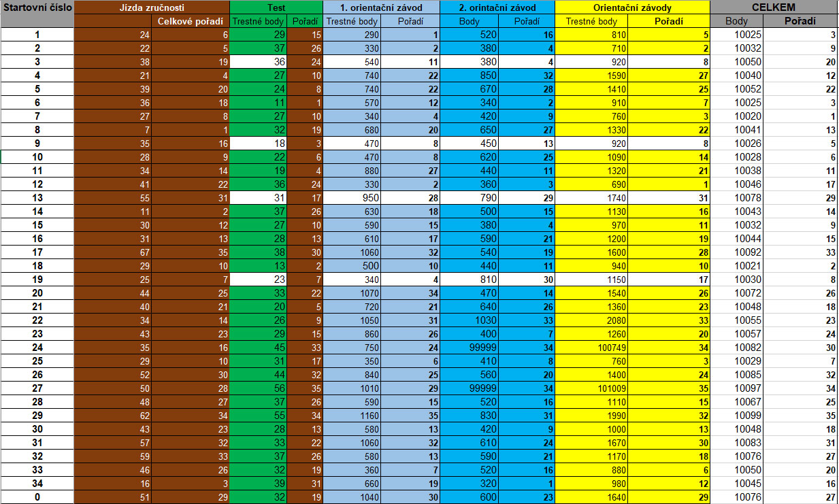
Task: Click the 1640 cell in start number 0 row
Action: [x=591, y=497]
